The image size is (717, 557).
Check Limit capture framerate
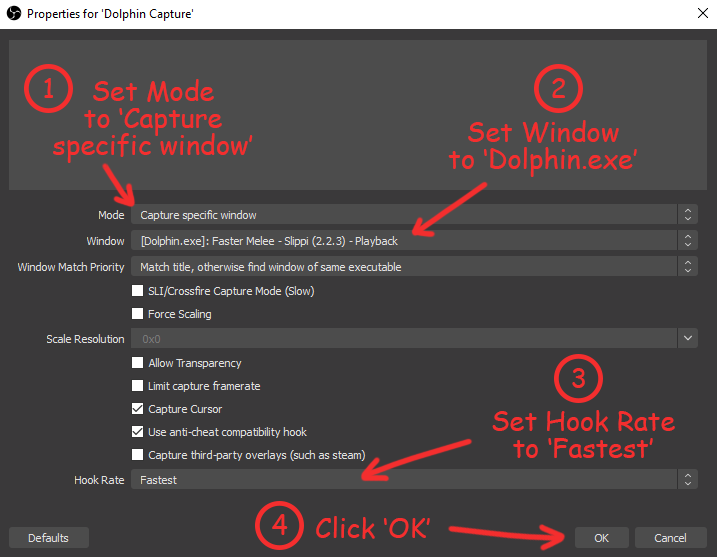pyautogui.click(x=137, y=386)
